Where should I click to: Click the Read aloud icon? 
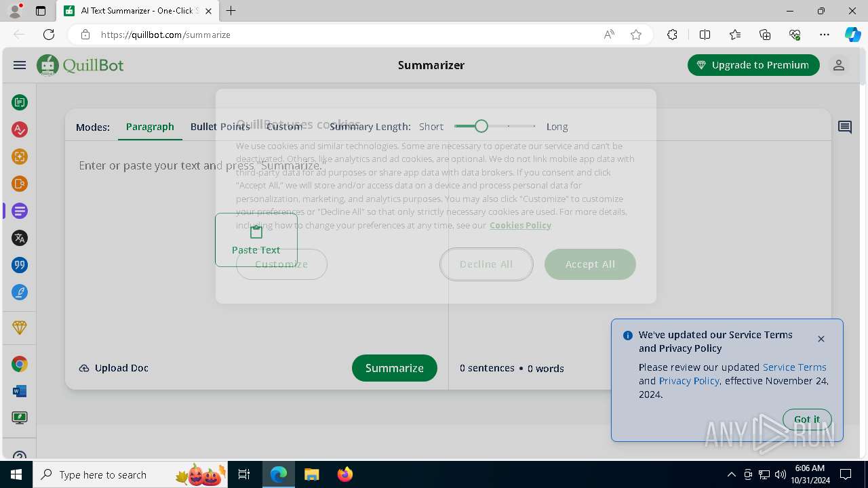[x=609, y=35]
